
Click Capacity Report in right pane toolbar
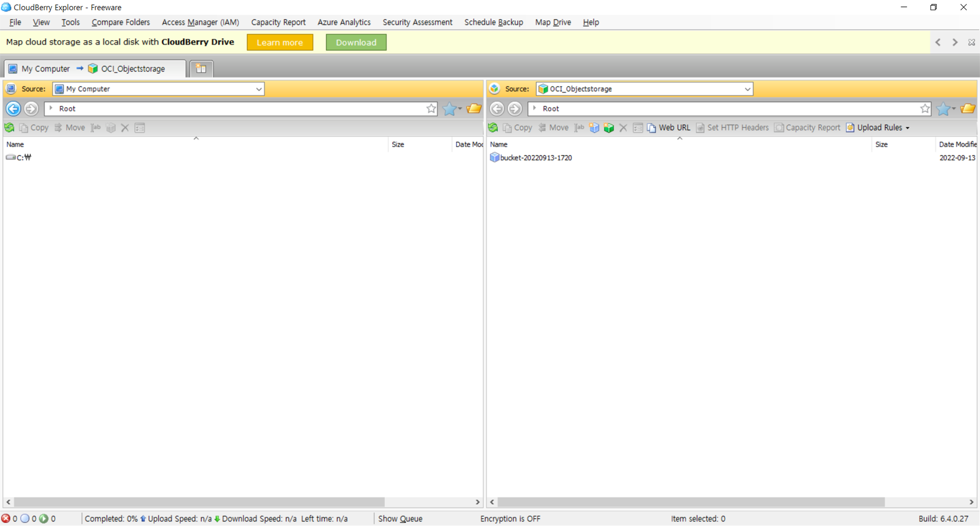pos(807,127)
